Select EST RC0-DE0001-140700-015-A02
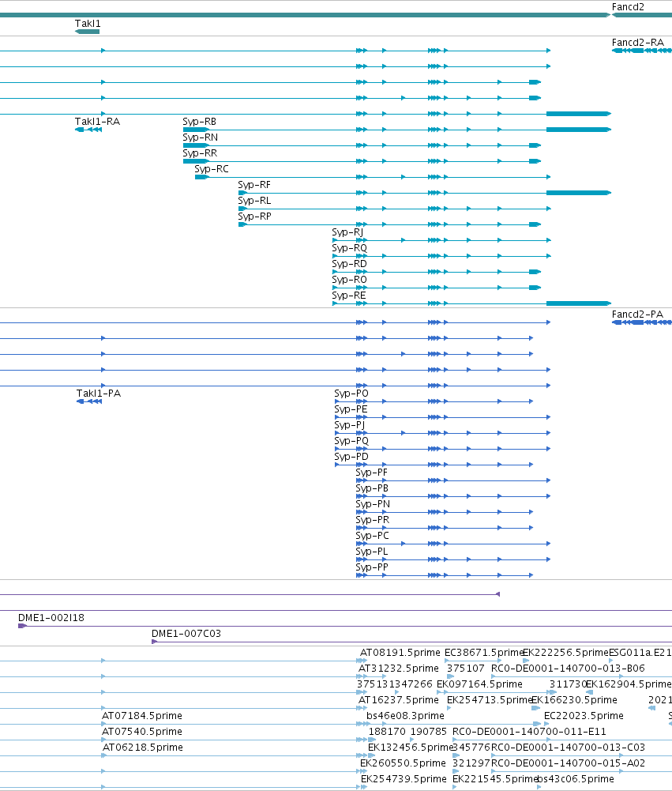Viewport: 672px width, 791px height. [x=568, y=763]
